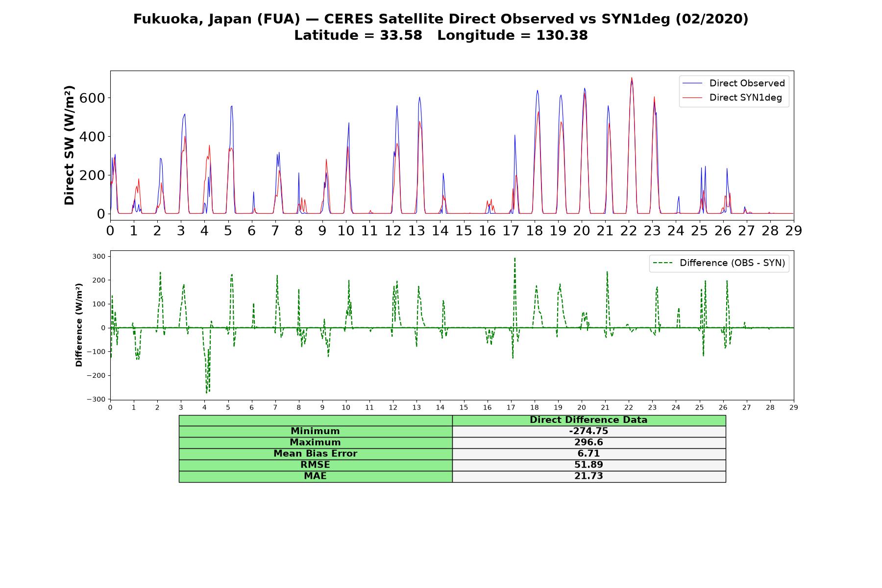Click the Minimum value -274.75 cell

point(589,431)
